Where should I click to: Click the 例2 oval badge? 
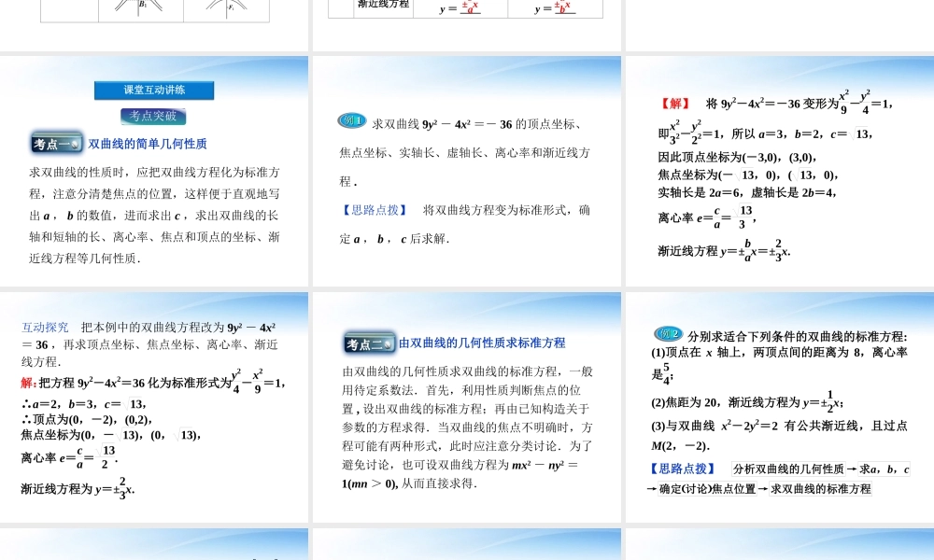(669, 334)
